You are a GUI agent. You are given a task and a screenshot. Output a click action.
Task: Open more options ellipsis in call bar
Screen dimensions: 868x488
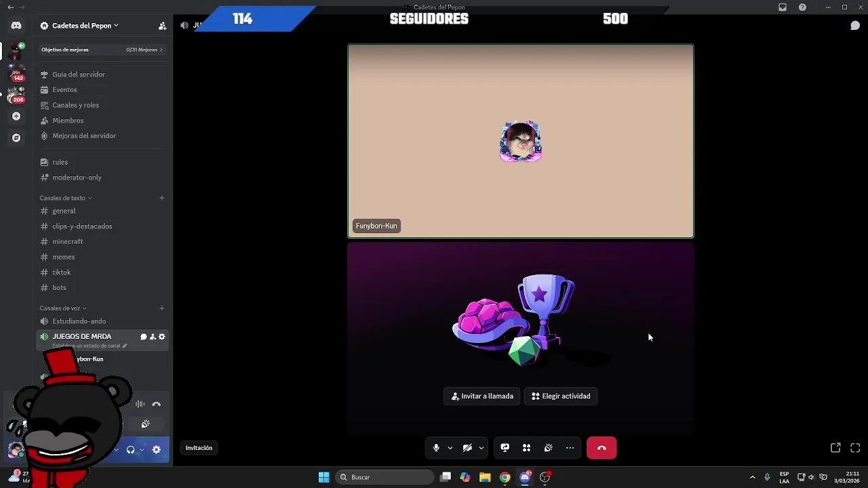[570, 448]
